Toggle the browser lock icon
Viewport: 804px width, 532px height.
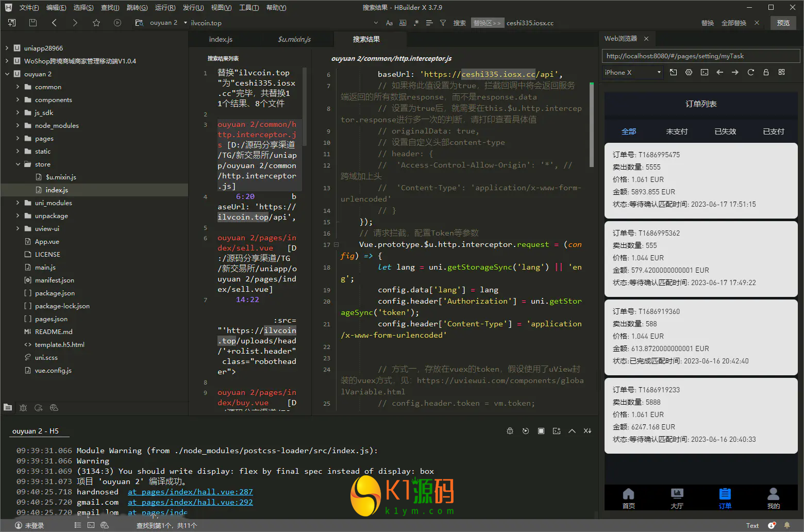click(x=766, y=73)
